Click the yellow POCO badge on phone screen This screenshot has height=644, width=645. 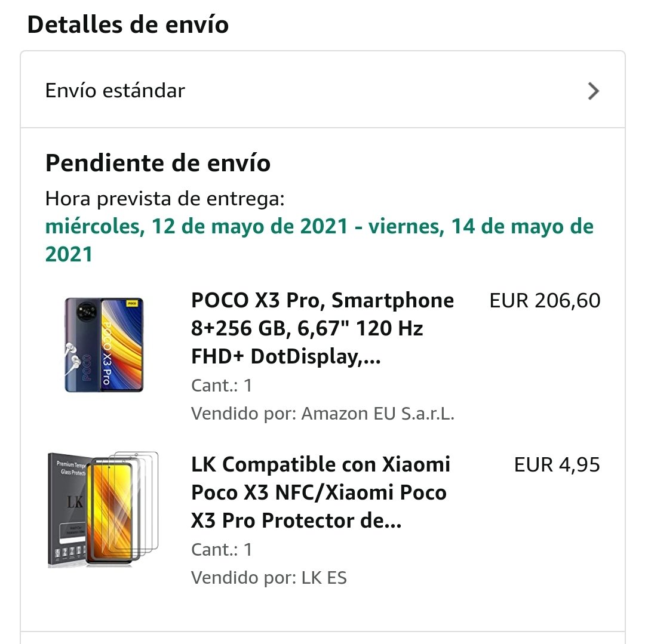coord(132,304)
